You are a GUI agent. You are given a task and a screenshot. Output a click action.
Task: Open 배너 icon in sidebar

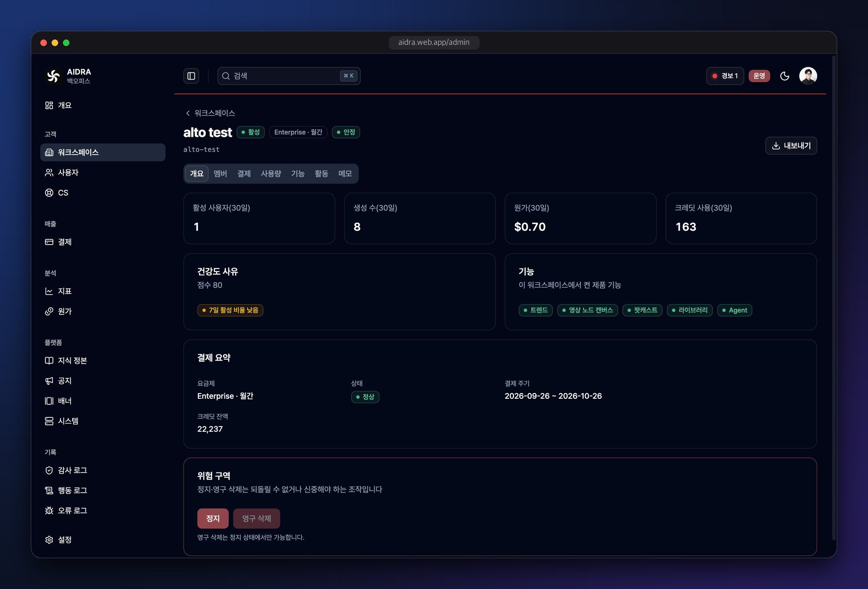coord(49,401)
